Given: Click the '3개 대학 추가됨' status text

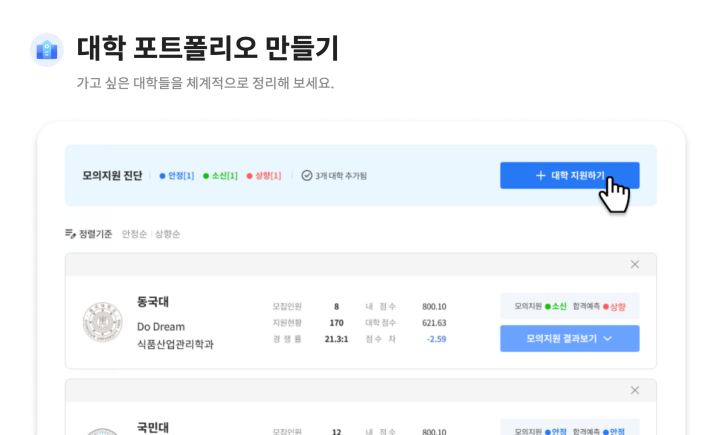Looking at the screenshot, I should (341, 176).
